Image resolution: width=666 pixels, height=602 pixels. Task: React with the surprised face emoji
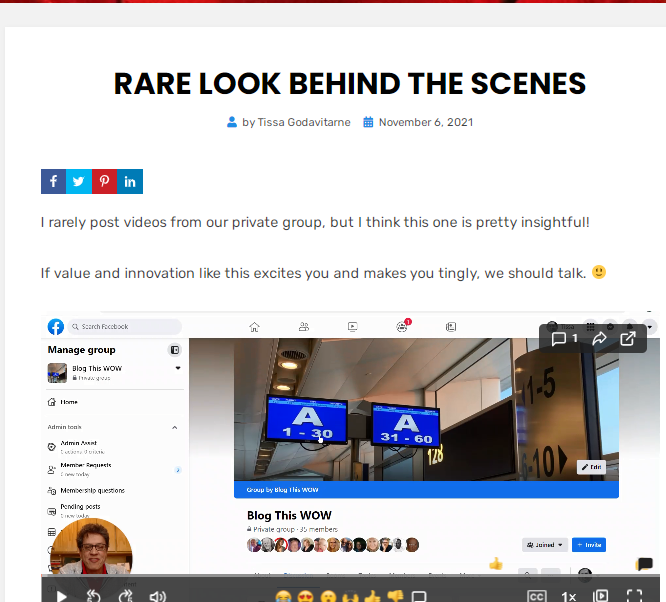pos(328,597)
